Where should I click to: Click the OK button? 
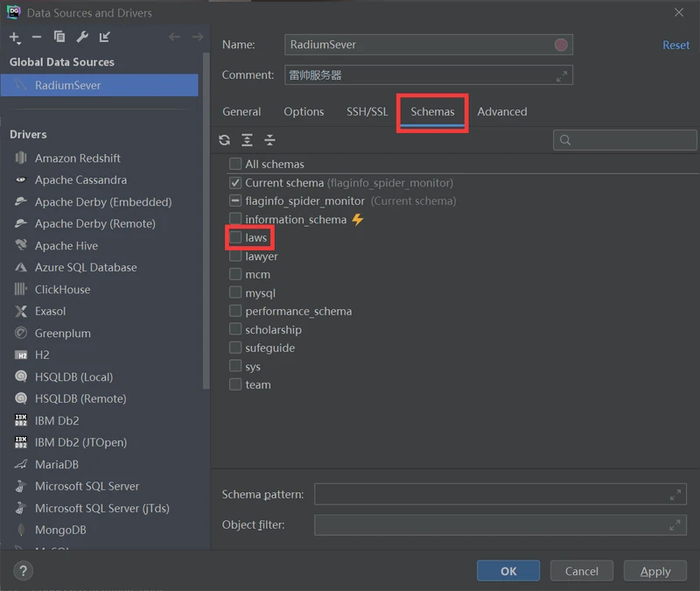click(x=508, y=571)
